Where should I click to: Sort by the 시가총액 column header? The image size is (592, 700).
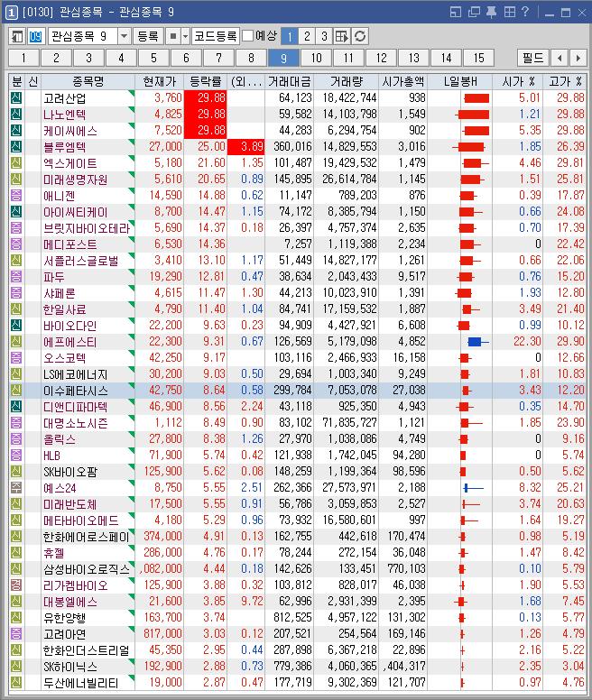tap(403, 82)
